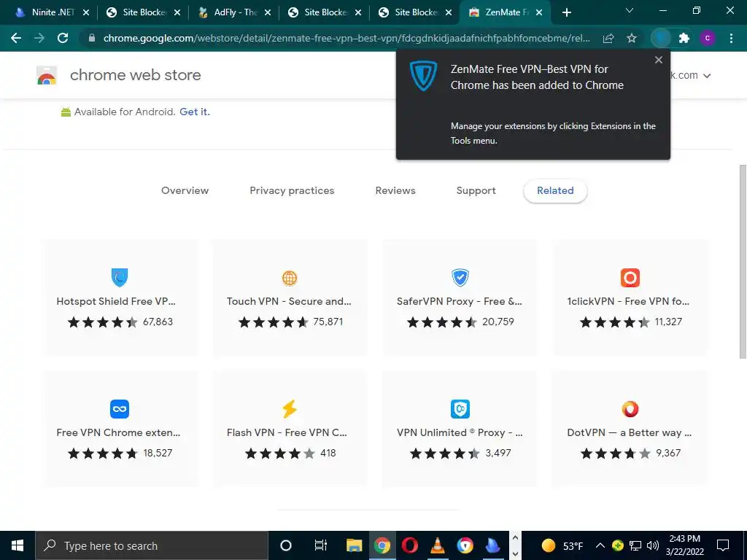Screen dimensions: 747x560
Task: Open the Windows Start menu
Action: coord(18,545)
